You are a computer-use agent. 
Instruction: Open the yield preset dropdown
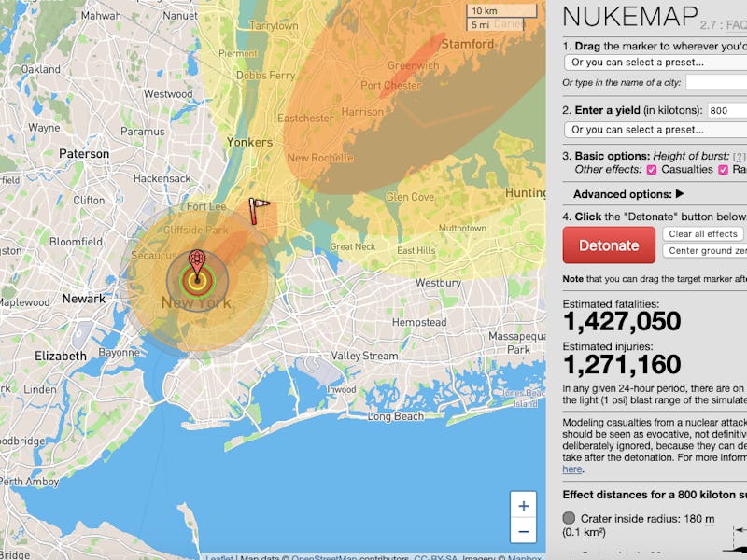tap(654, 130)
